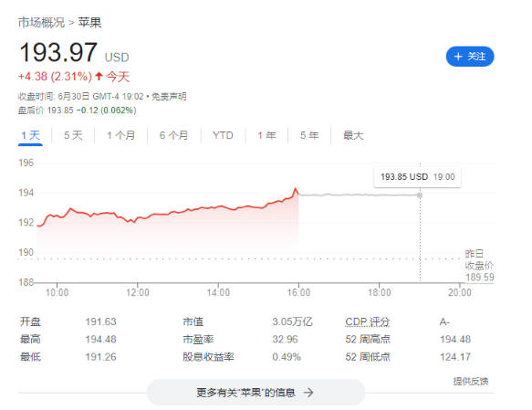Click the arrow icon in the more-info button

tap(308, 393)
